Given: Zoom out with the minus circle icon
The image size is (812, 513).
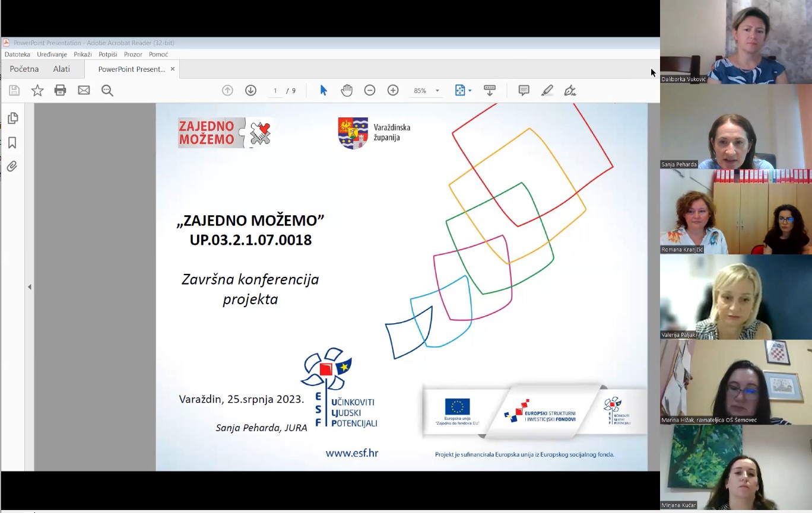Looking at the screenshot, I should [370, 91].
